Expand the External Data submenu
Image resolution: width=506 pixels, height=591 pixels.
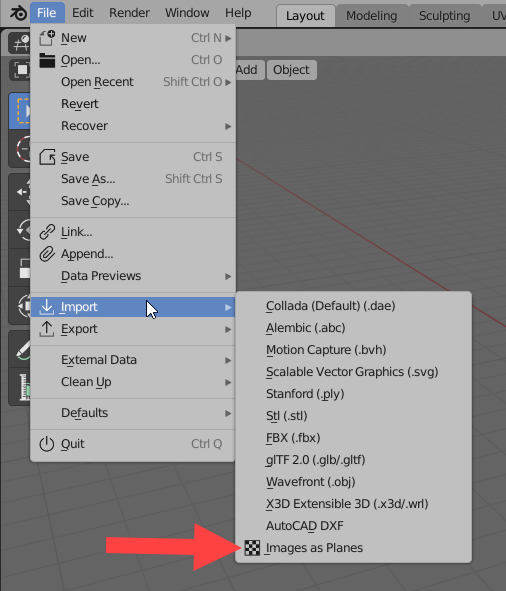click(x=133, y=360)
